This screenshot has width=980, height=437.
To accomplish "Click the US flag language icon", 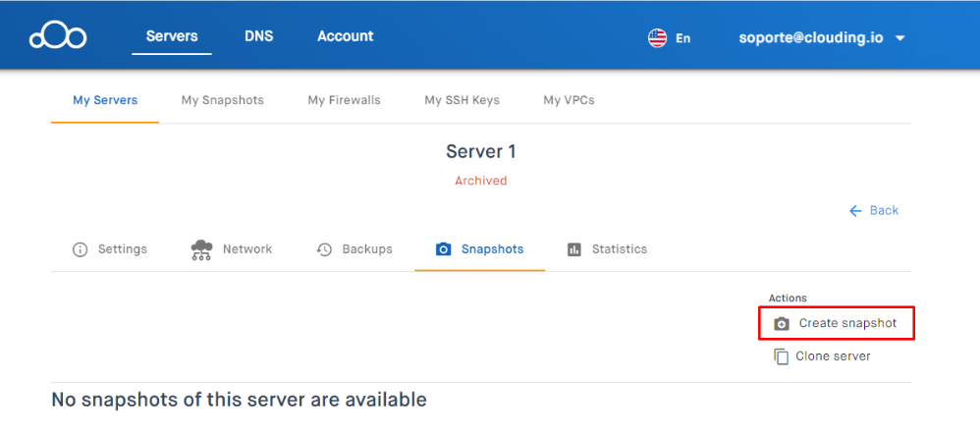I will click(x=657, y=38).
